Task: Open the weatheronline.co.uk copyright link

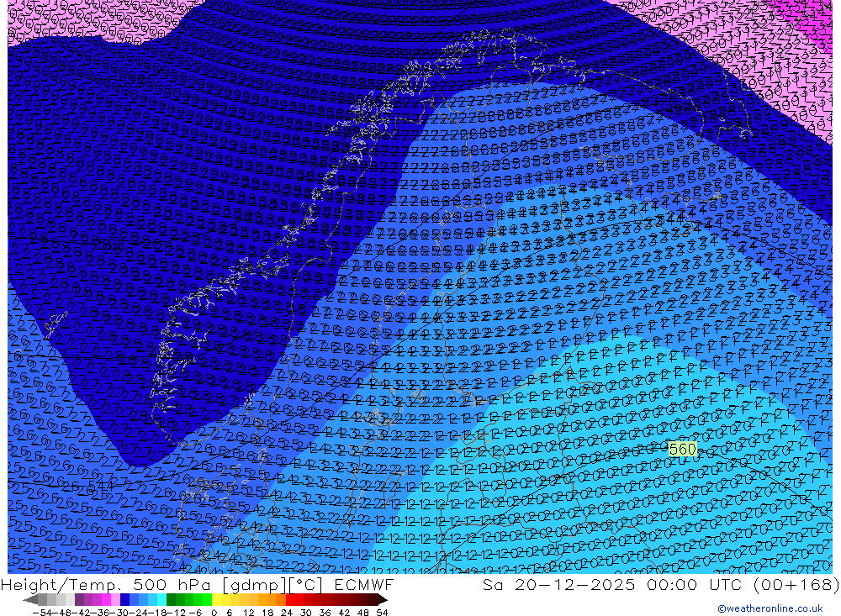Action: (x=770, y=608)
